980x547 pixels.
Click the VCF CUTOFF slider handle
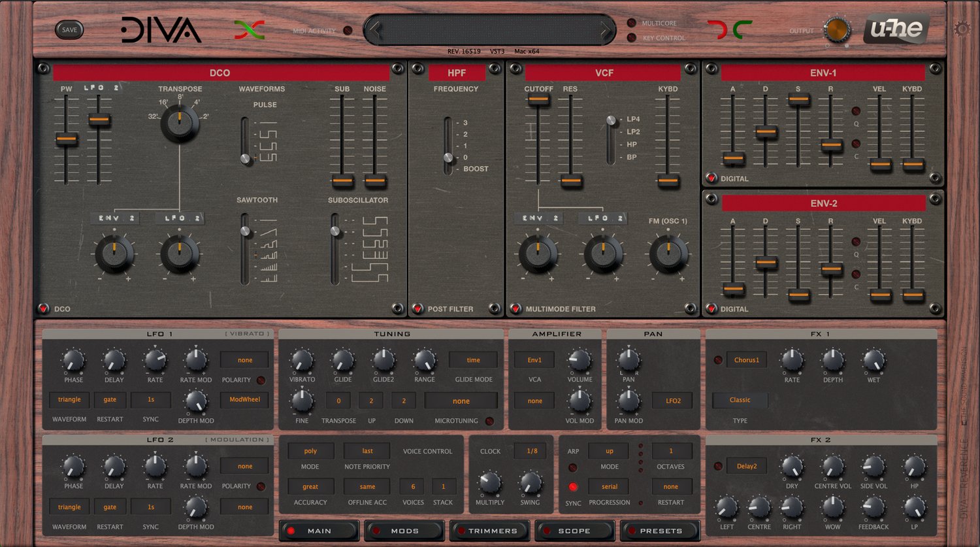coord(538,100)
